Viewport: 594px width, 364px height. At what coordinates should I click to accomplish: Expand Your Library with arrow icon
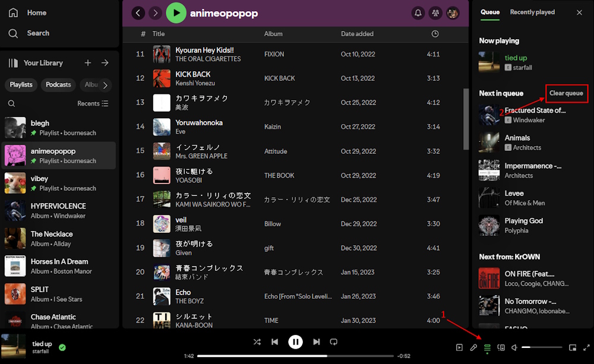(105, 63)
